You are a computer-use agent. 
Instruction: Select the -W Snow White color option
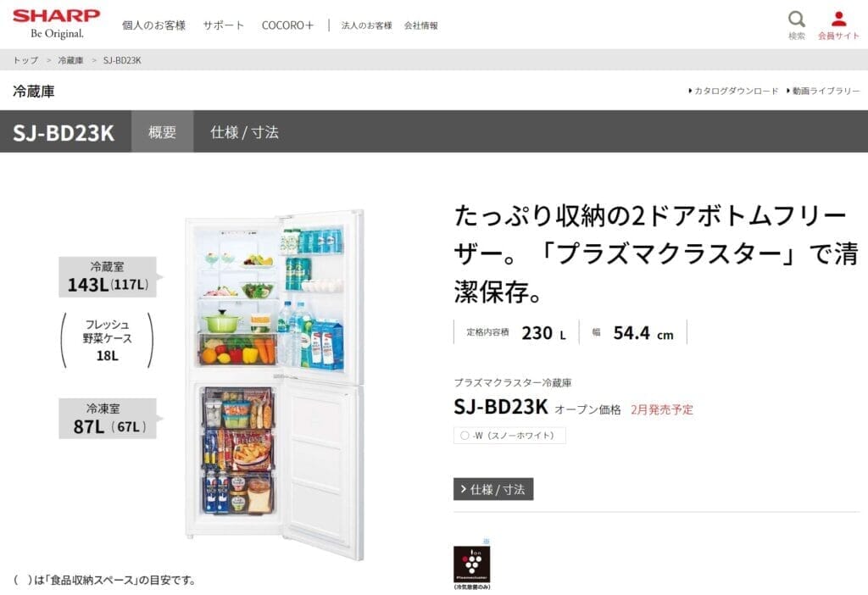click(x=509, y=436)
